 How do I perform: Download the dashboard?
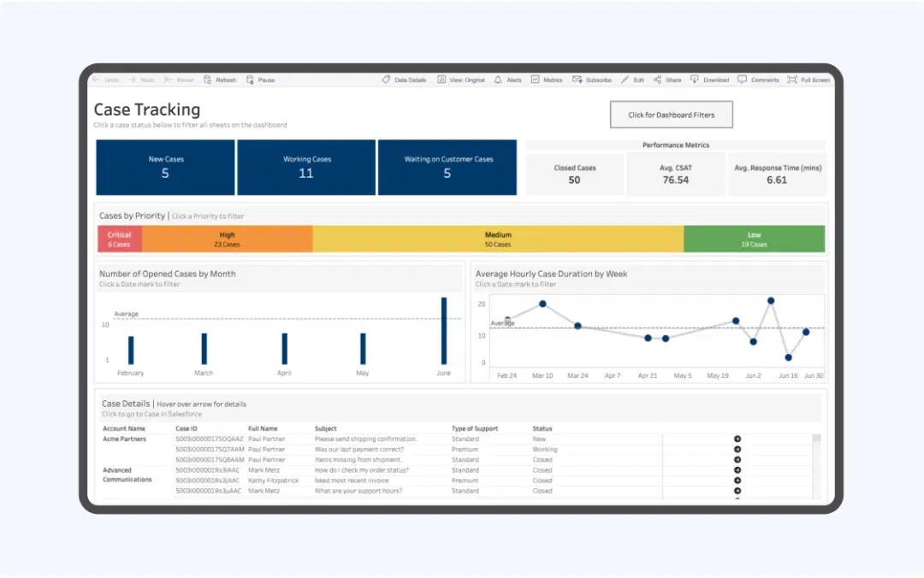pos(709,80)
